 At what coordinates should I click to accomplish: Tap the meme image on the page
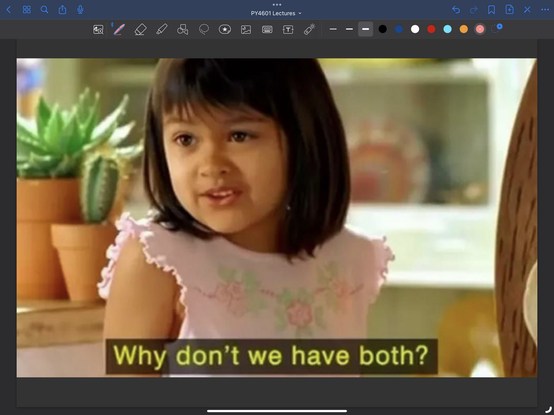[277, 218]
